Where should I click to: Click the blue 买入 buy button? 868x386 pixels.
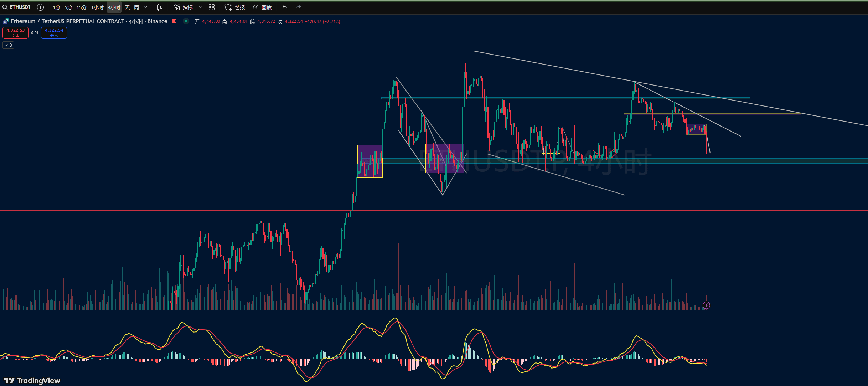click(54, 32)
